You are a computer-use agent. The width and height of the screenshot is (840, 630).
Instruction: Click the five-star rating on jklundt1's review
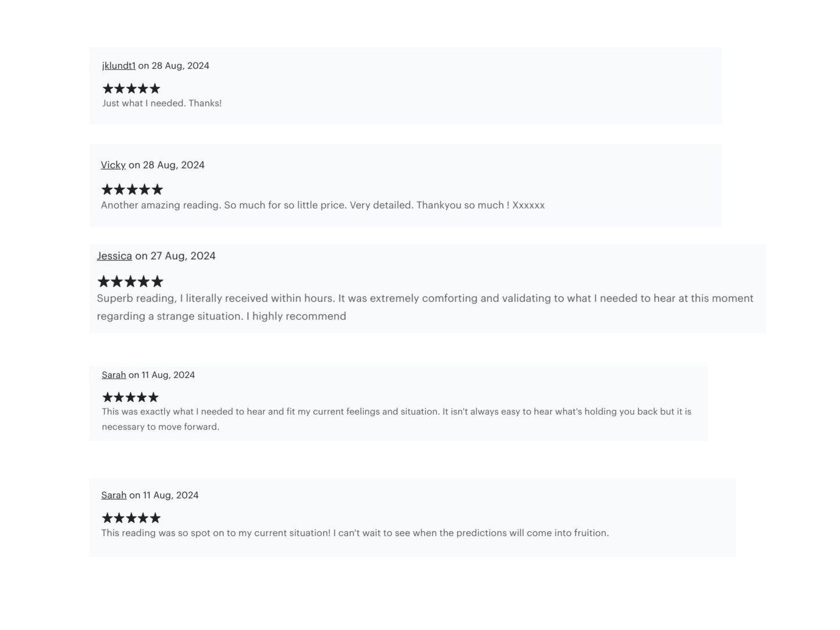(x=131, y=88)
